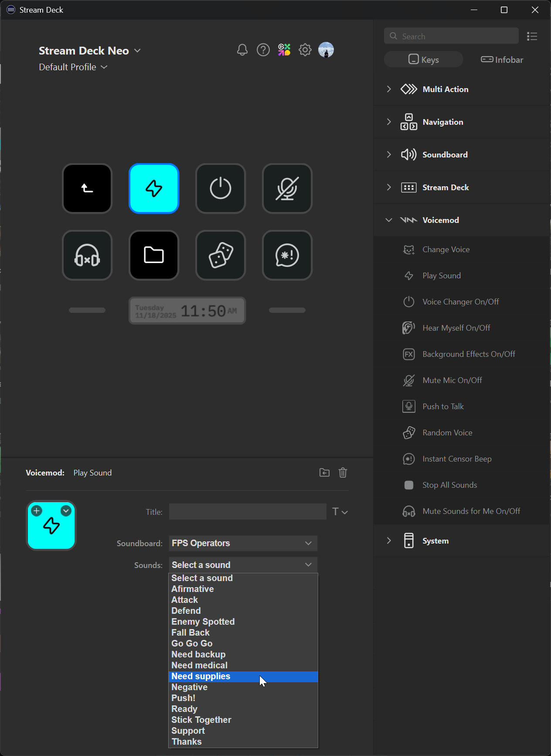Select the back-arrow key on the deck

click(87, 188)
